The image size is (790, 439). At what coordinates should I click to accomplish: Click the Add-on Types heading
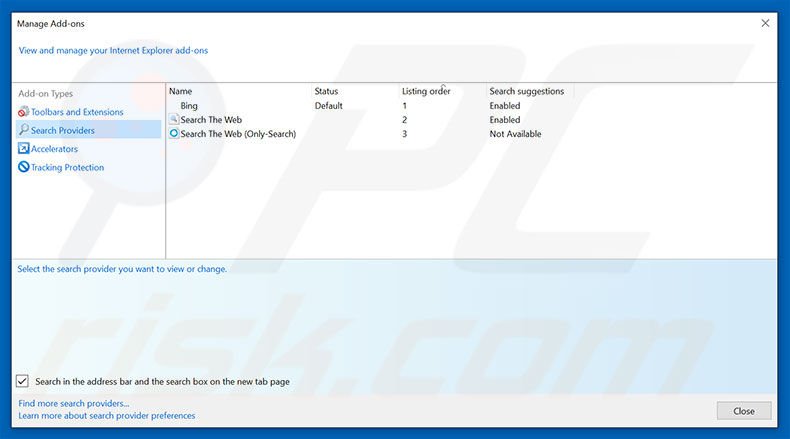[x=45, y=94]
